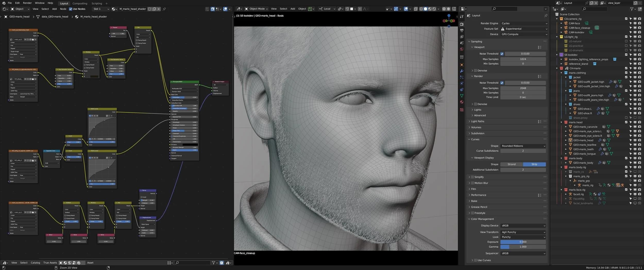Open the Look Punchy dropdown
Image resolution: width=644 pixels, height=270 pixels.
pyautogui.click(x=523, y=237)
